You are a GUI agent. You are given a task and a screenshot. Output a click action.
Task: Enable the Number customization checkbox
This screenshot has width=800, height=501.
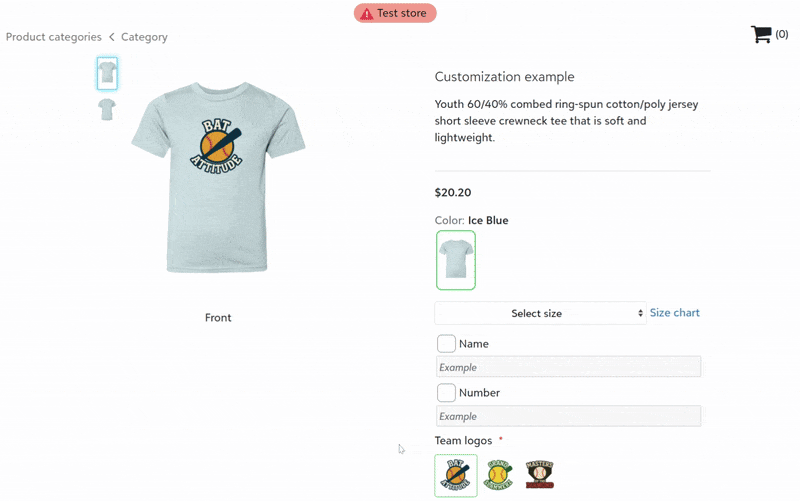[446, 393]
